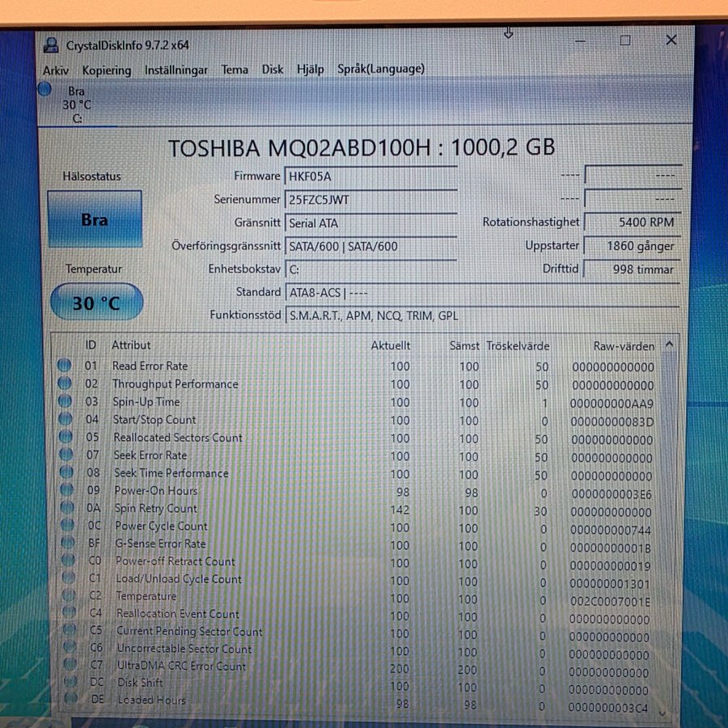Click the status orb for Read Error Rate
Viewport: 728px width, 728px height.
pyautogui.click(x=64, y=366)
